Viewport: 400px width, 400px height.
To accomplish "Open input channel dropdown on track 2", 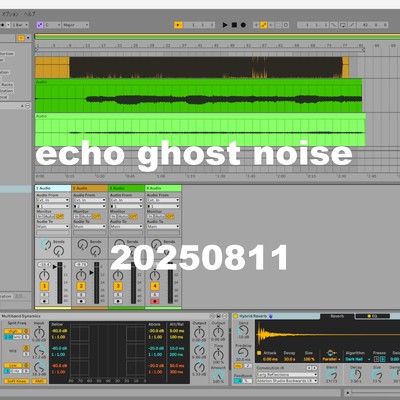I will point(90,206).
